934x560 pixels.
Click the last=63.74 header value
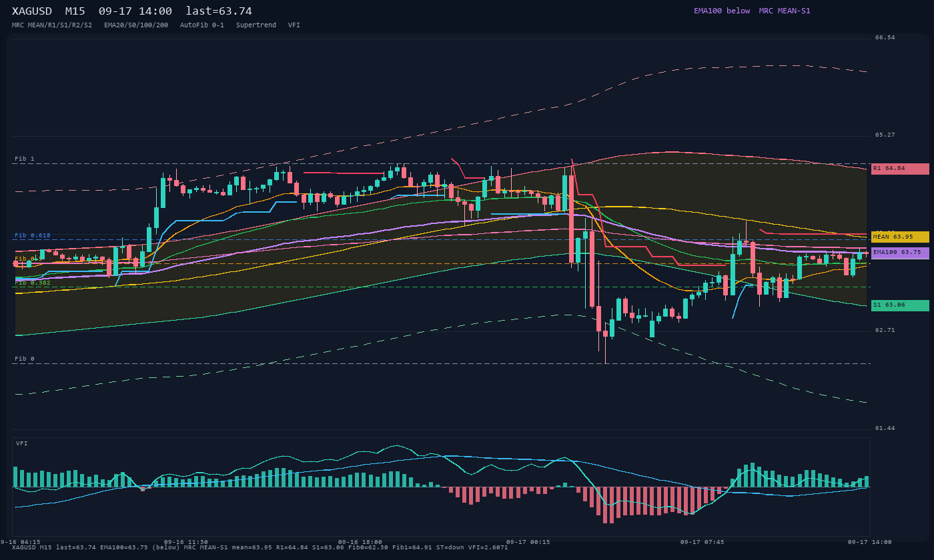click(219, 11)
